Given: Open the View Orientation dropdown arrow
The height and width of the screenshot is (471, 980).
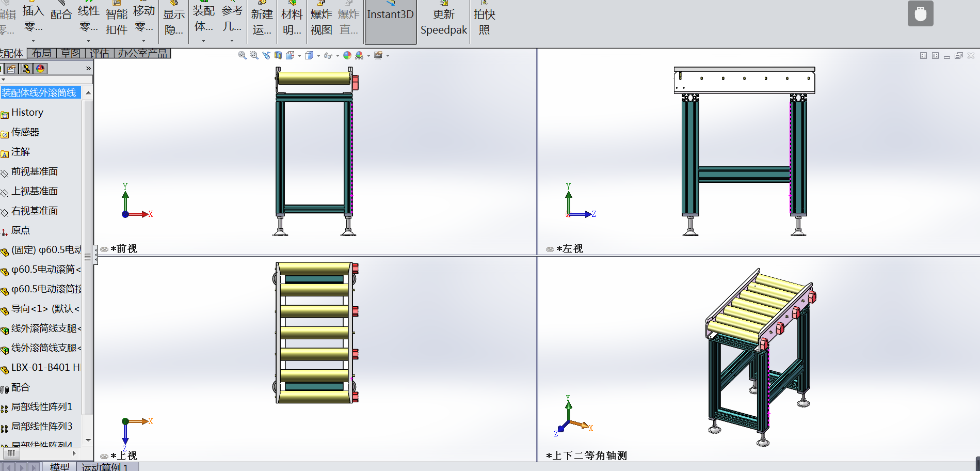Looking at the screenshot, I should click(299, 56).
